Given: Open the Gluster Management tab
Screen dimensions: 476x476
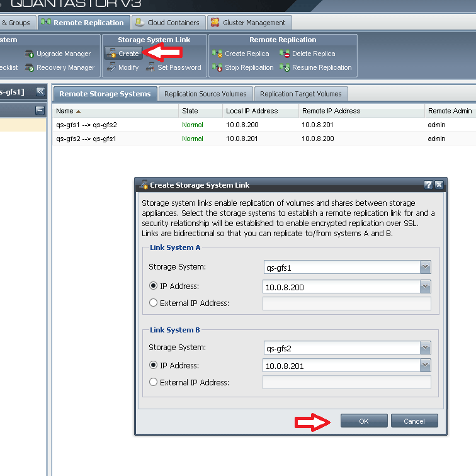Looking at the screenshot, I should click(248, 23).
